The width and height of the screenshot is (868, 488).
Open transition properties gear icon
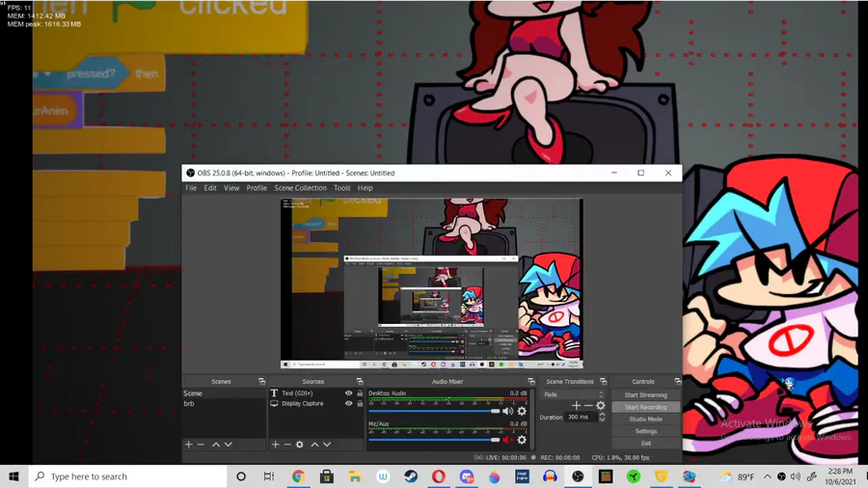(x=601, y=406)
